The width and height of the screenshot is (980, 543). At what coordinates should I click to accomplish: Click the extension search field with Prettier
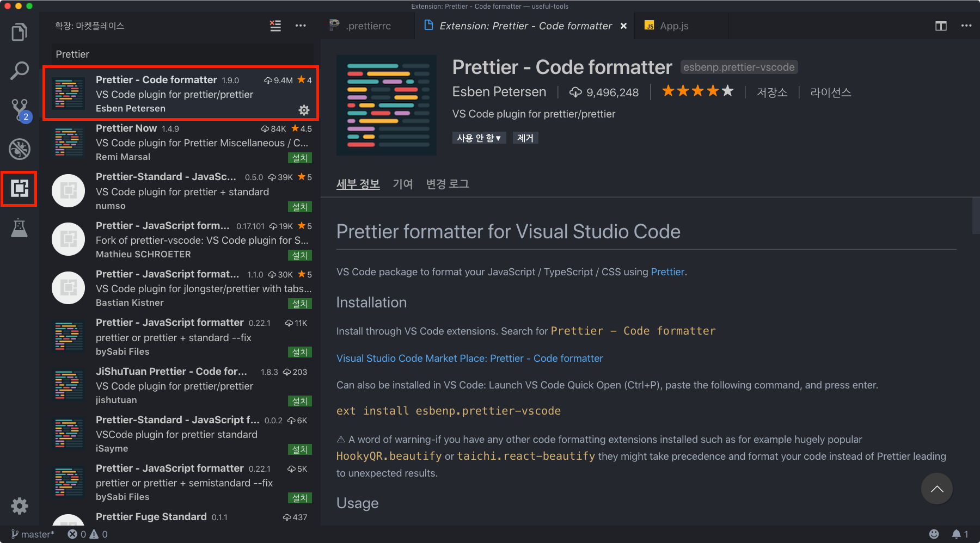182,54
